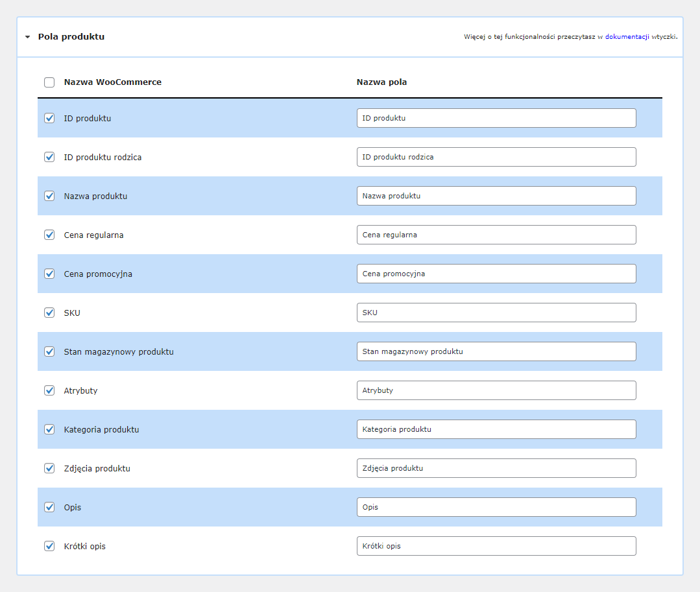700x592 pixels.
Task: Untick the Zdjęcia produktu checkbox
Action: point(49,468)
